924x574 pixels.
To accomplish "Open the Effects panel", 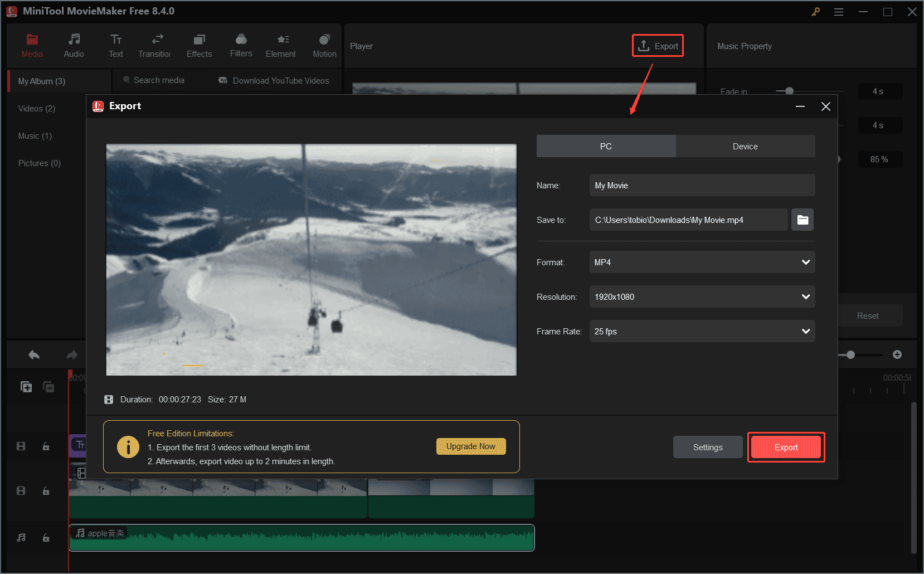I will [199, 45].
